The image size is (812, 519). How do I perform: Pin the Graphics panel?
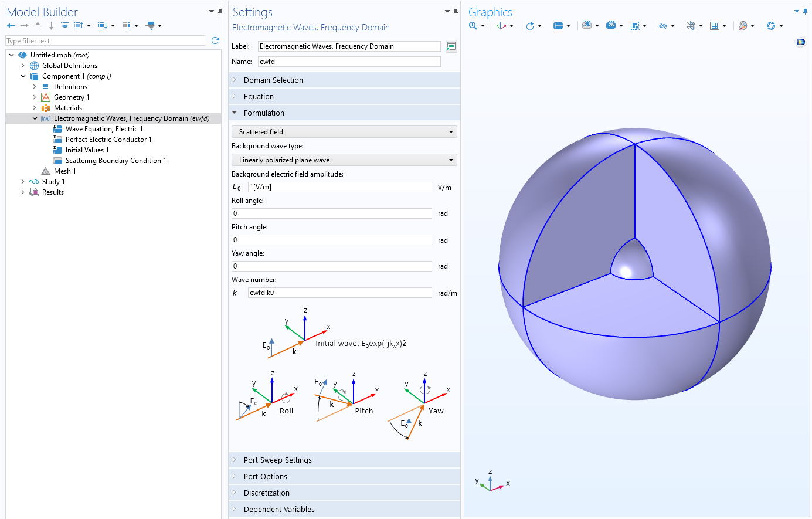click(x=805, y=11)
